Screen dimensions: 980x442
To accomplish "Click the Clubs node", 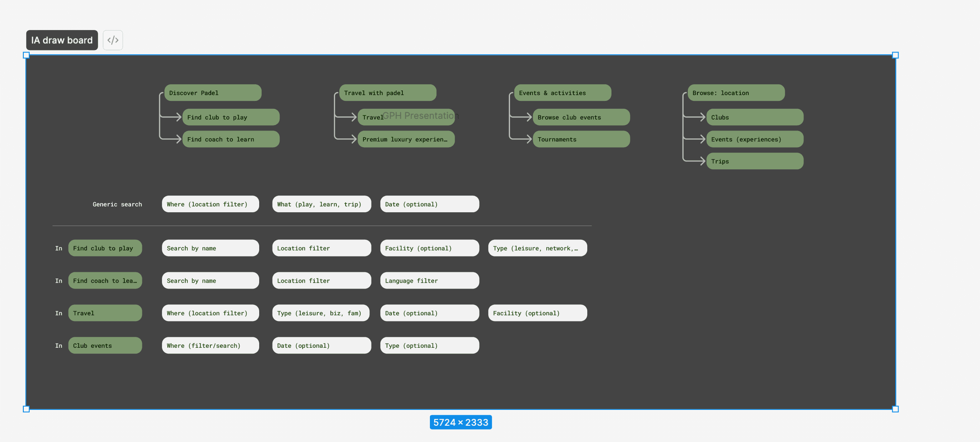I will click(x=755, y=117).
